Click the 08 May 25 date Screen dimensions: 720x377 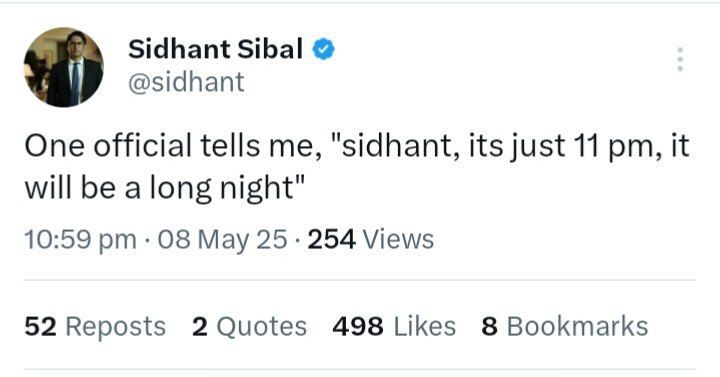(x=223, y=240)
